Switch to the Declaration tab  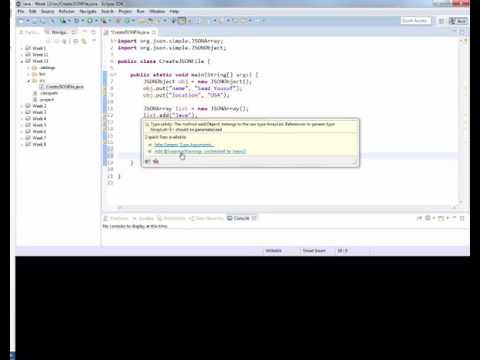click(171, 218)
